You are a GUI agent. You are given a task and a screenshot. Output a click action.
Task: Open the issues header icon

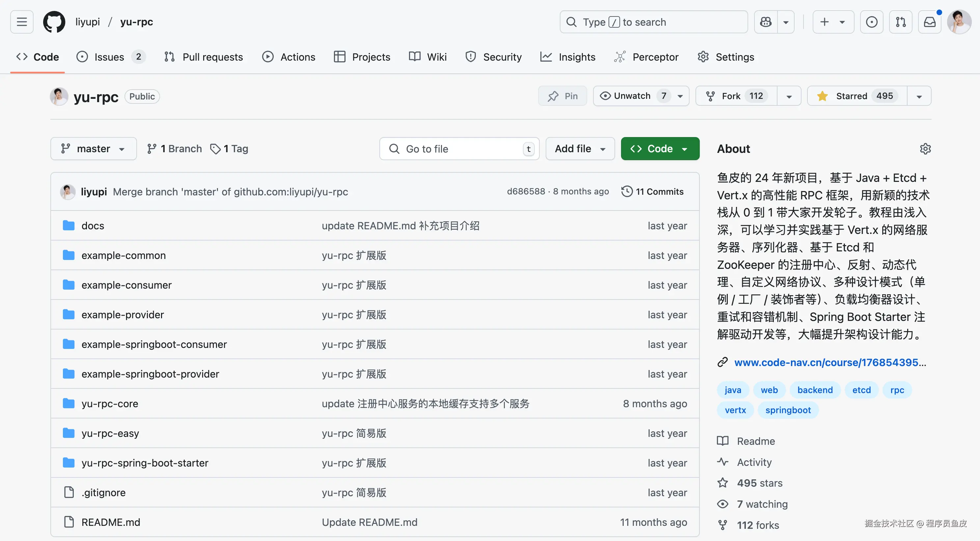click(x=872, y=22)
